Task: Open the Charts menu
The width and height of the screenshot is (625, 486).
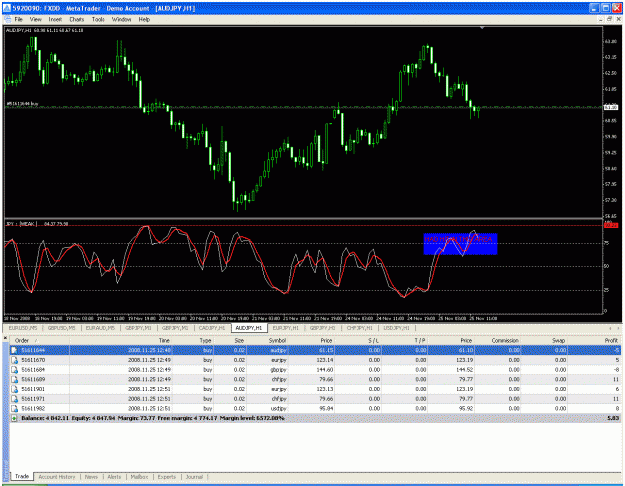Action: (77, 19)
